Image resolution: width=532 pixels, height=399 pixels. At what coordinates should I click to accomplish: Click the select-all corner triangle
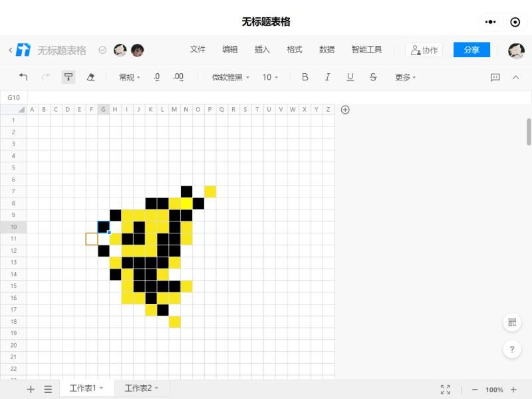[x=21, y=109]
